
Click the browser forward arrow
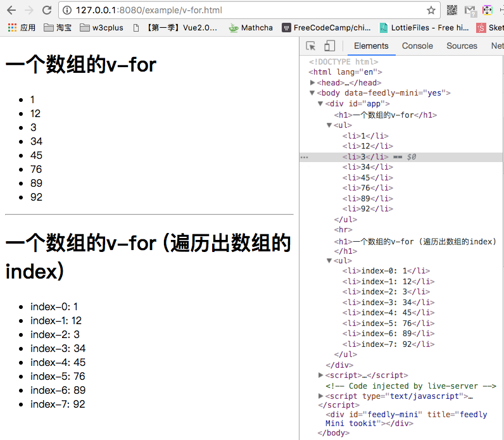(x=29, y=10)
